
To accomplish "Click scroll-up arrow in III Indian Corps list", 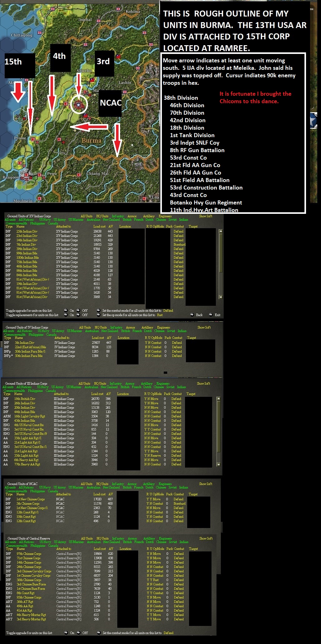I will pyautogui.click(x=219, y=399).
